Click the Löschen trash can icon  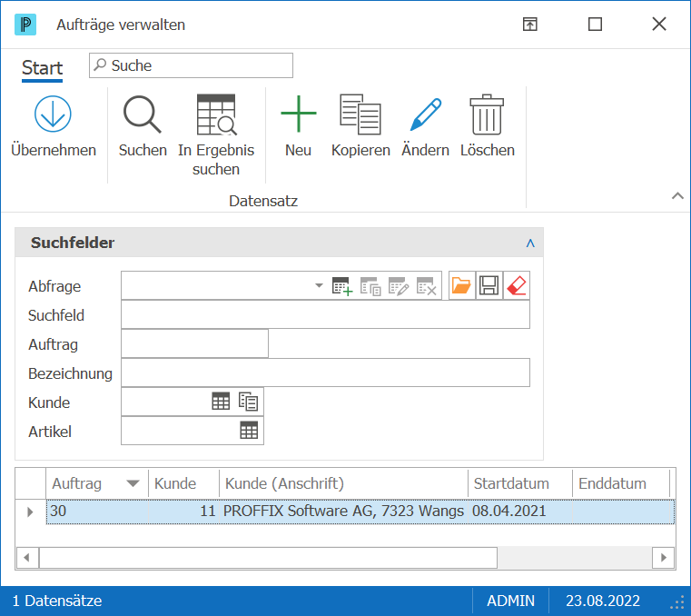click(x=487, y=114)
